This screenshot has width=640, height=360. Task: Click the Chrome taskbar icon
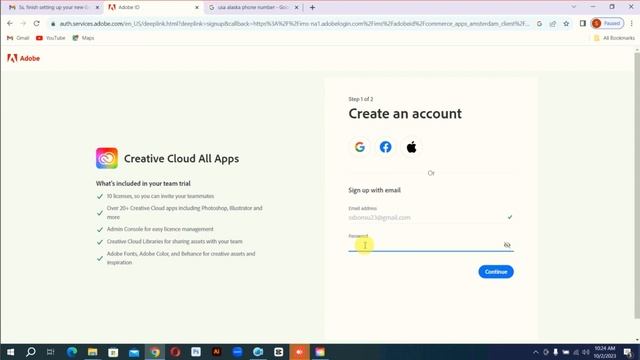[x=155, y=352]
